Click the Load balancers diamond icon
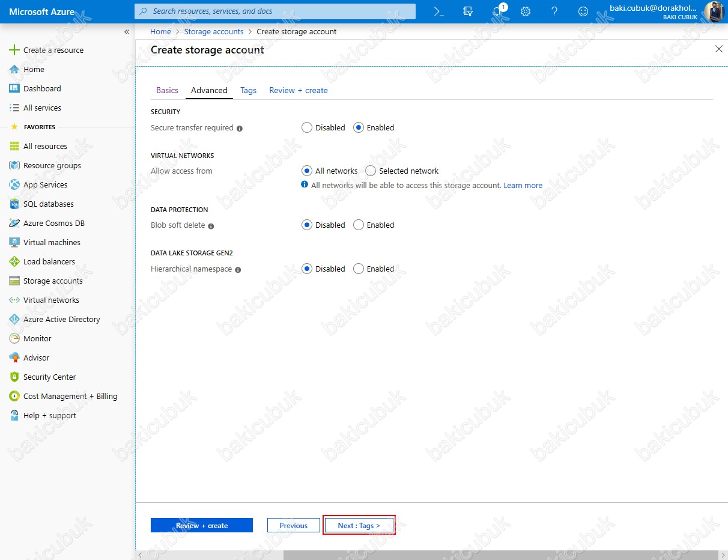Image resolution: width=728 pixels, height=560 pixels. pos(14,261)
